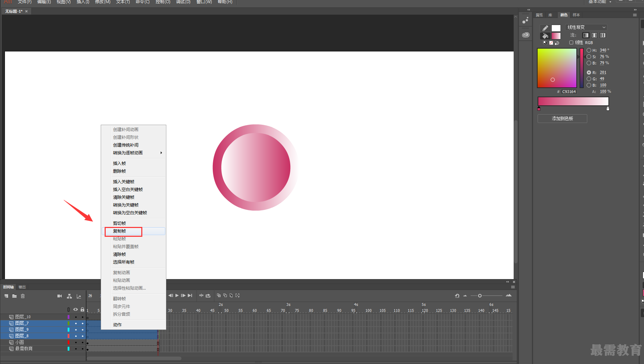The width and height of the screenshot is (644, 364).
Task: Click the Delete layer trash icon
Action: click(23, 296)
